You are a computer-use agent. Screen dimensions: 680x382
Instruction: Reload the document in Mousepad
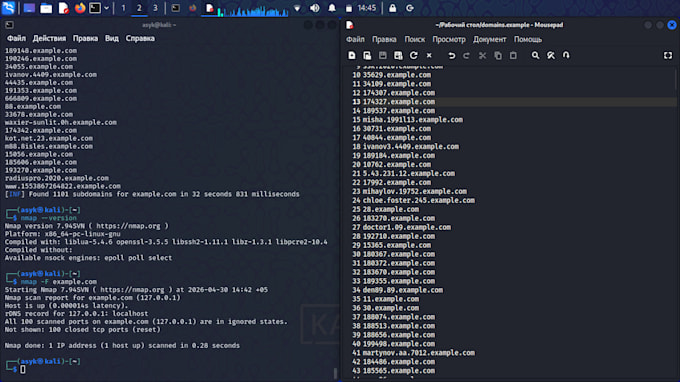[414, 56]
